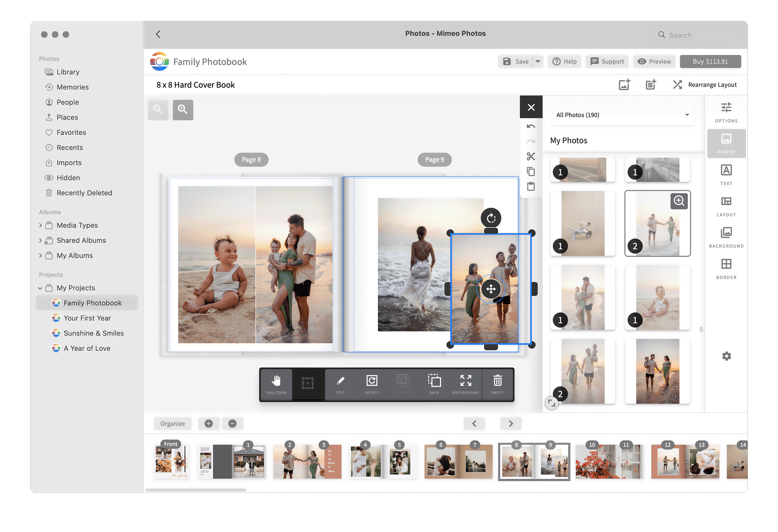Open the All Photos (190) dropdown
The image size is (778, 532).
click(623, 115)
